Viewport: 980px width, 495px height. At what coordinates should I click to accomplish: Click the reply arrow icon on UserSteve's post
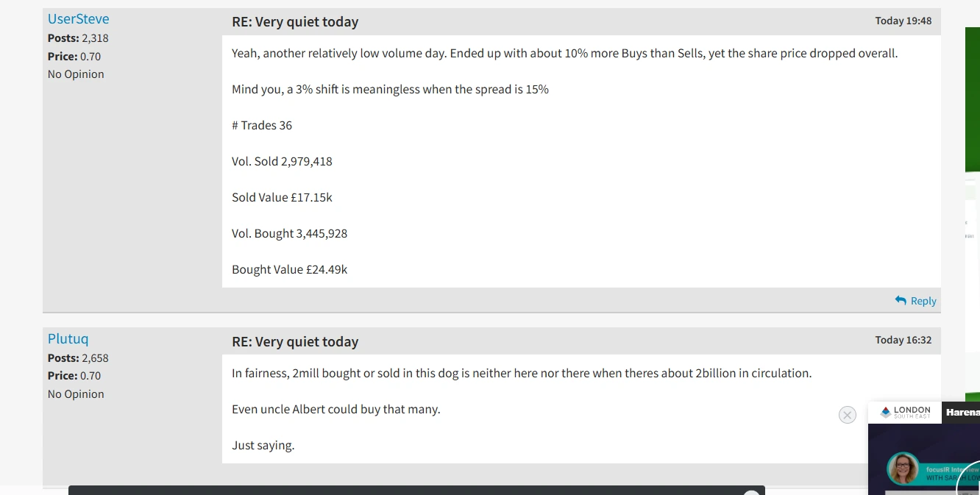[901, 301]
